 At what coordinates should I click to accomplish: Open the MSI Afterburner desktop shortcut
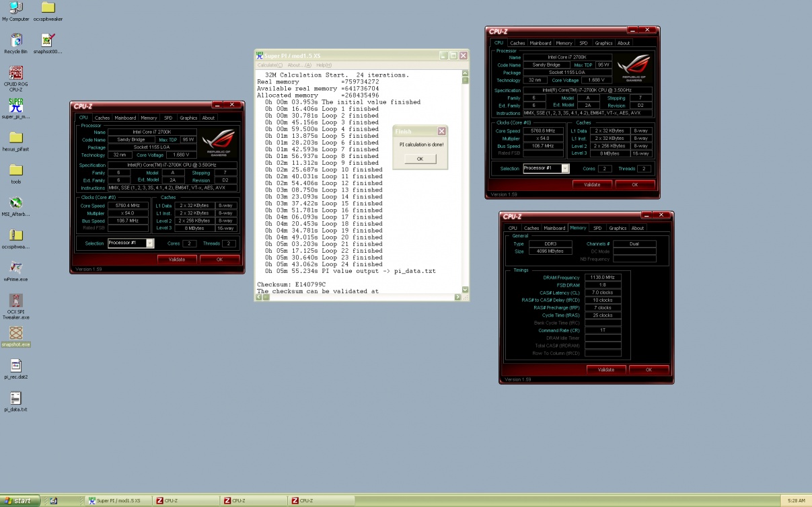click(x=15, y=203)
